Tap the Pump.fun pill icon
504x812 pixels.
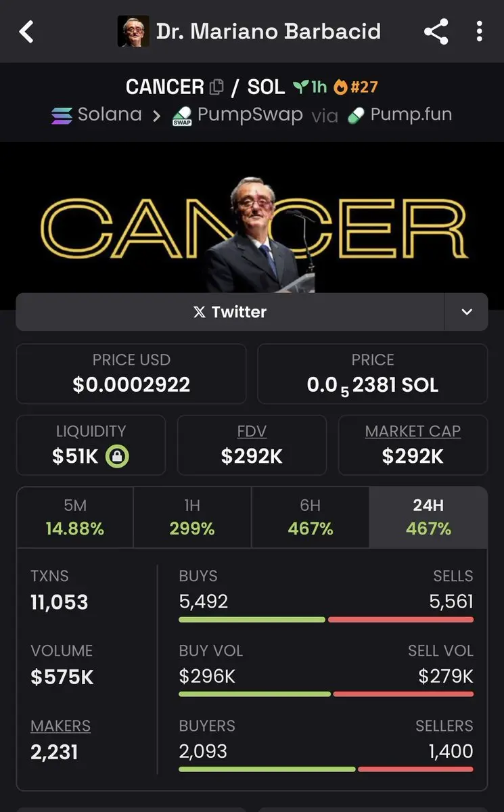[x=355, y=116]
